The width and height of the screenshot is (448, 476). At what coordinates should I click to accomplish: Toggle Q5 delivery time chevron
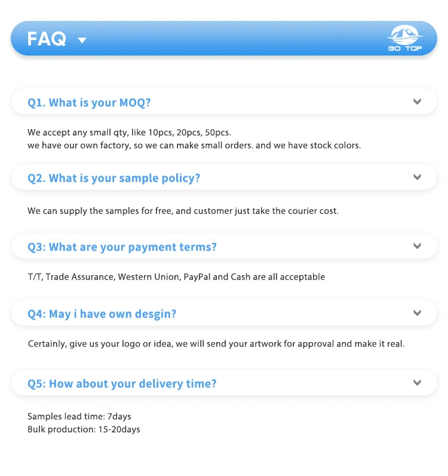pos(417,382)
